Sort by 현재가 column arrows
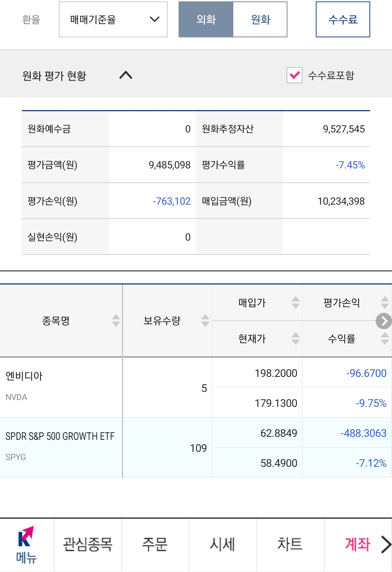 296,338
